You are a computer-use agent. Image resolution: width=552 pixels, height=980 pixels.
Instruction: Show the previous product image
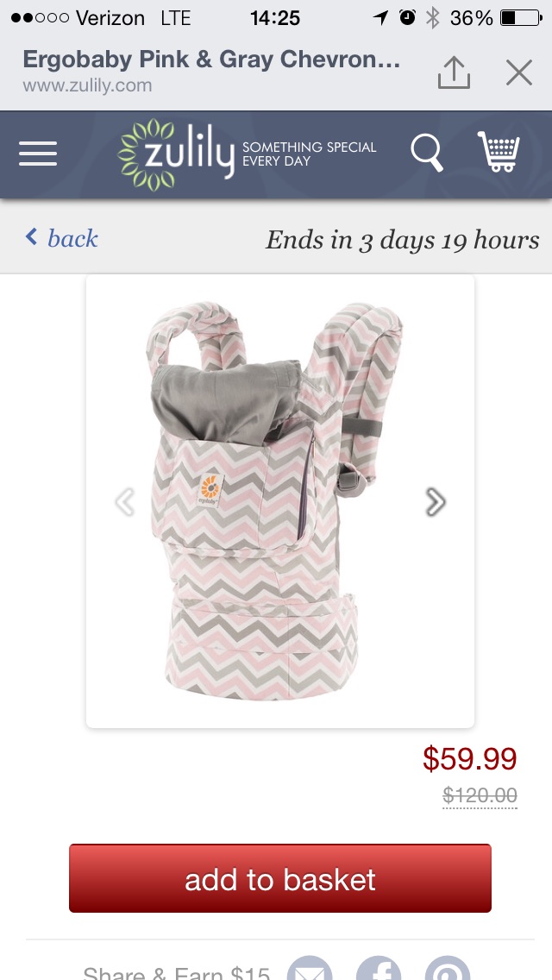click(125, 501)
